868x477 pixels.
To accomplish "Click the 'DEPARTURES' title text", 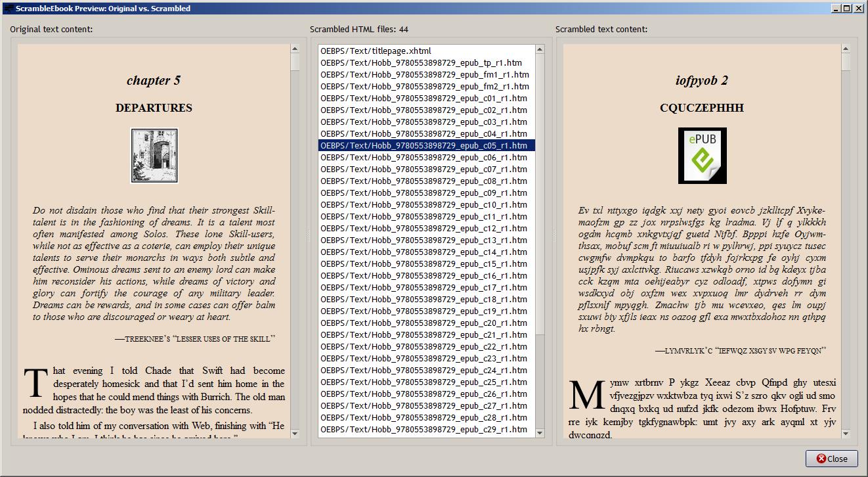I will pos(154,108).
